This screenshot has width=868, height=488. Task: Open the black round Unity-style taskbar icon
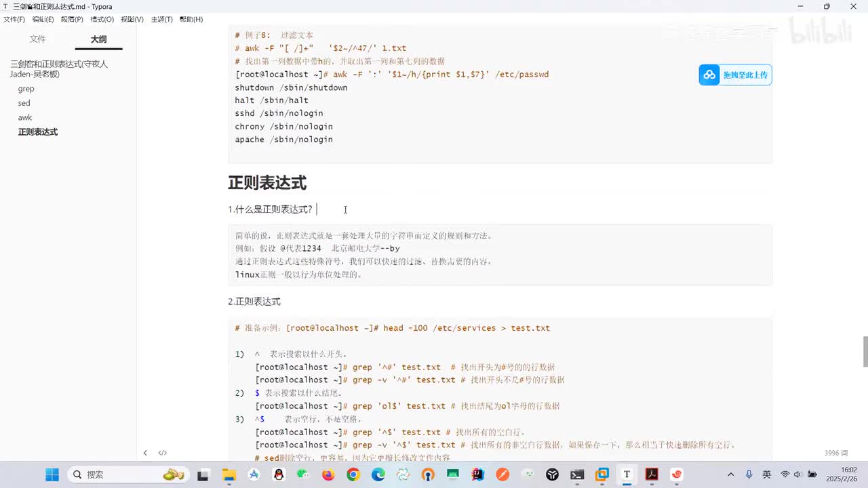(x=552, y=474)
